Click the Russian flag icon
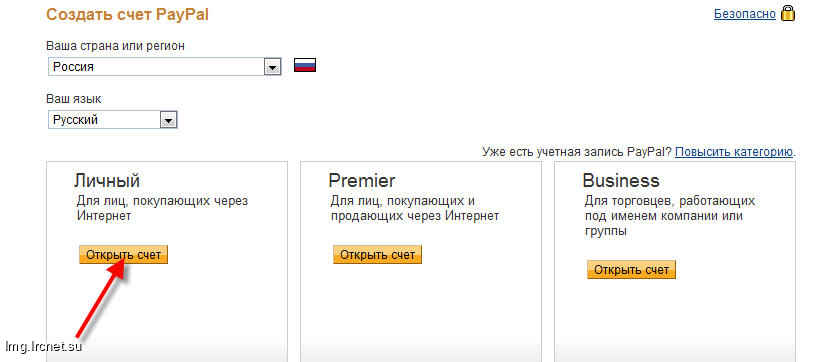The width and height of the screenshot is (840, 362). pyautogui.click(x=305, y=65)
